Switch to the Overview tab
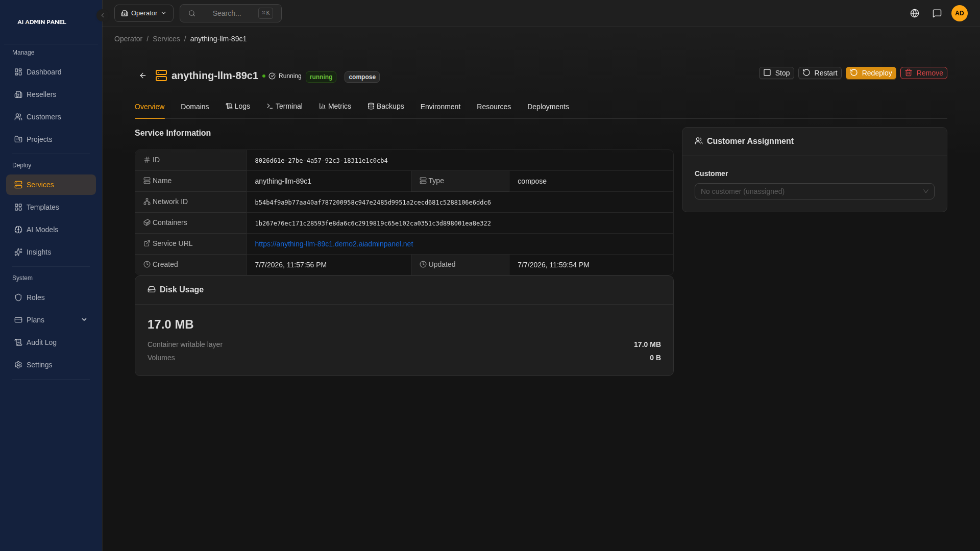 click(150, 107)
